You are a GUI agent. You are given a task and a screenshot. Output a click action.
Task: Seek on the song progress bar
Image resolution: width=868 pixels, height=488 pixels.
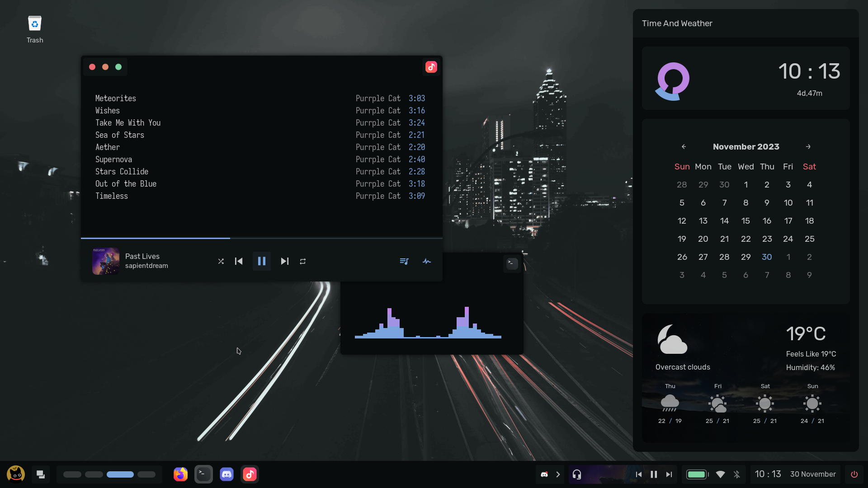coord(262,238)
